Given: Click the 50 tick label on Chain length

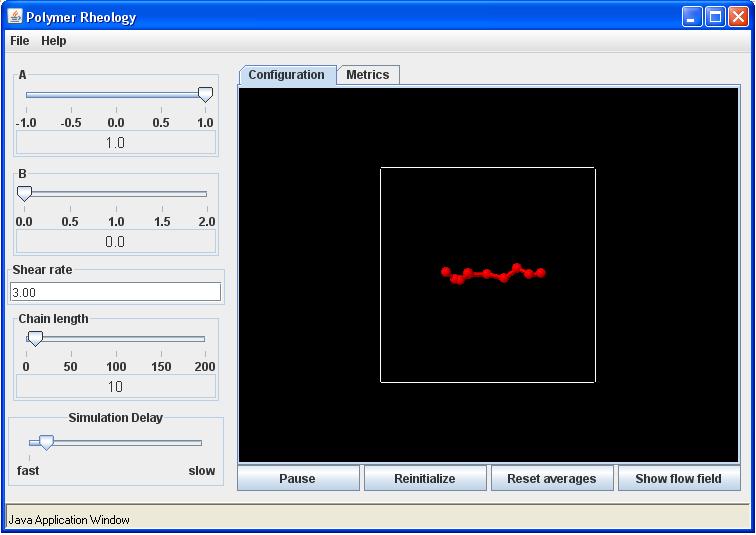Looking at the screenshot, I should (70, 367).
